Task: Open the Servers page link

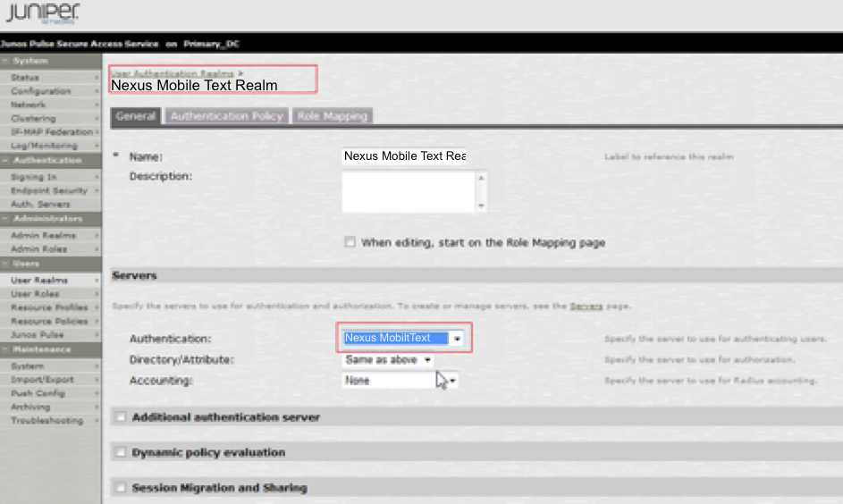Action: pos(586,307)
